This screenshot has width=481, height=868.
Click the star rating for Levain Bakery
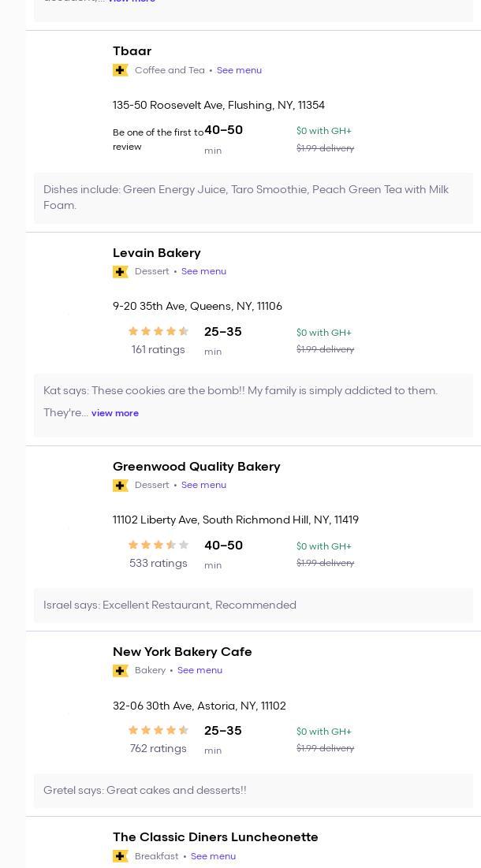(x=158, y=332)
